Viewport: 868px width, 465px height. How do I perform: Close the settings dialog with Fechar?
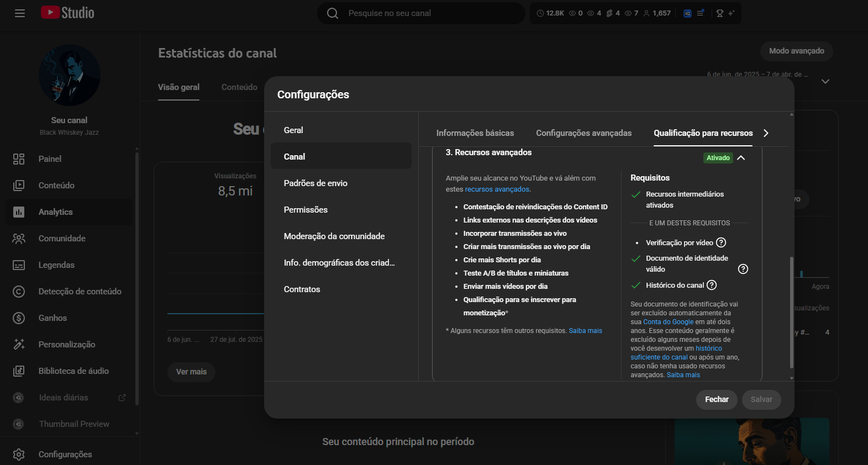(x=716, y=399)
